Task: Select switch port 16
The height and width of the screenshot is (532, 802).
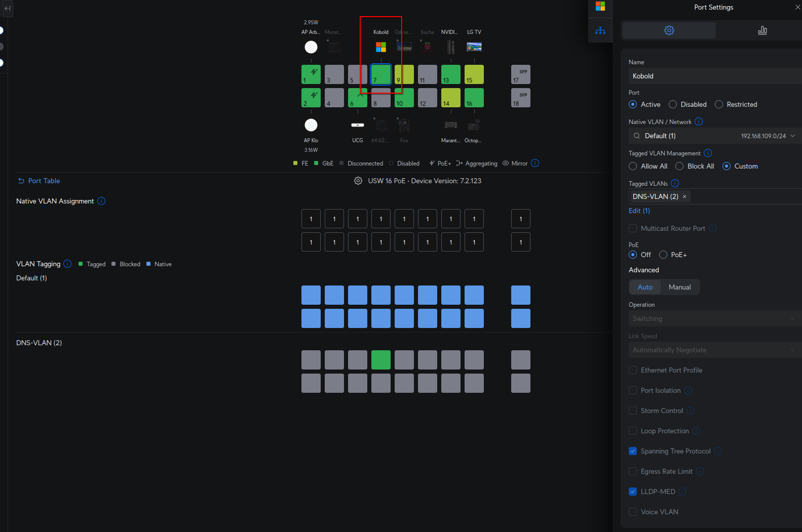Action: 474,98
